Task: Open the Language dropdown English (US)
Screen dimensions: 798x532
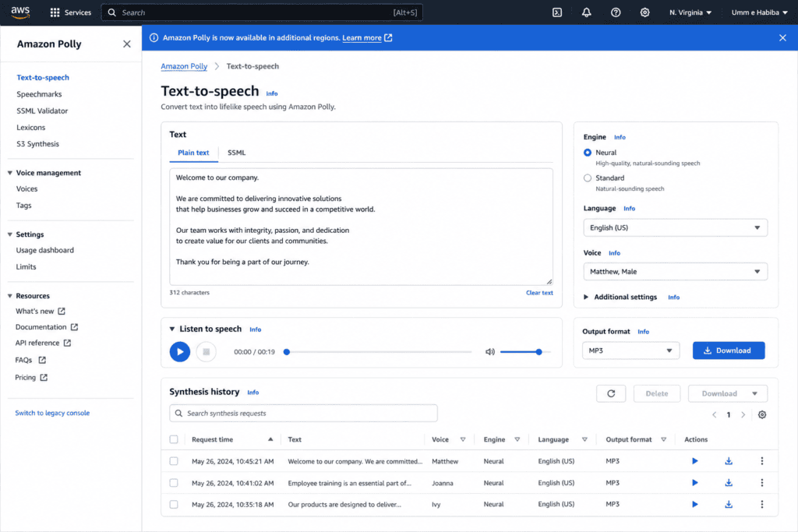Action: 675,227
